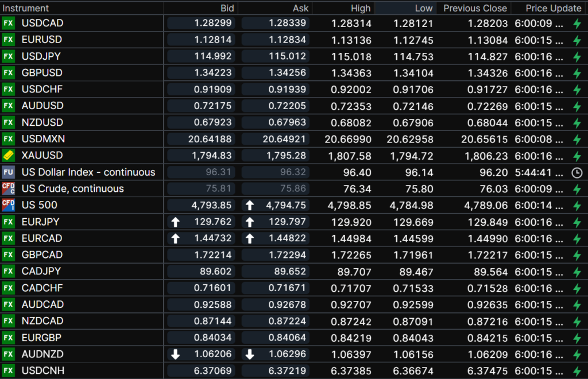Click the GBPUSD ask price 1.34256
The width and height of the screenshot is (588, 379).
pyautogui.click(x=285, y=73)
